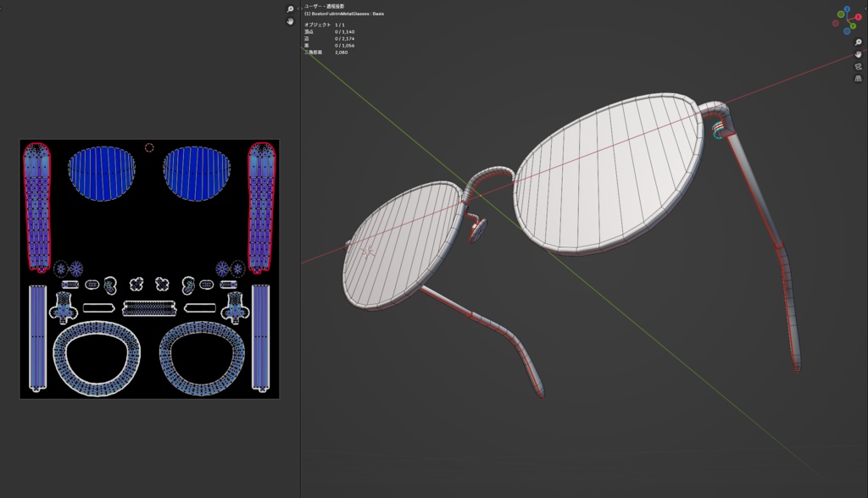Click the zoom magnifier icon in the UV editor
The height and width of the screenshot is (498, 868).
(x=291, y=8)
